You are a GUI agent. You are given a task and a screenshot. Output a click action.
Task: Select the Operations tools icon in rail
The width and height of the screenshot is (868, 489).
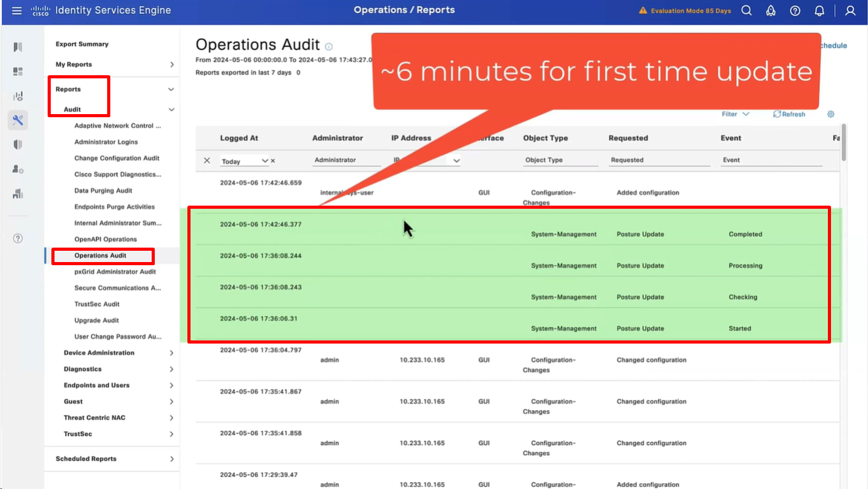tap(18, 120)
